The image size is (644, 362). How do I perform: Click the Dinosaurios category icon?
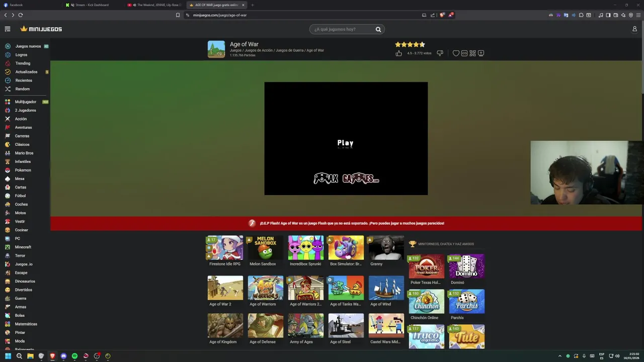point(8,281)
